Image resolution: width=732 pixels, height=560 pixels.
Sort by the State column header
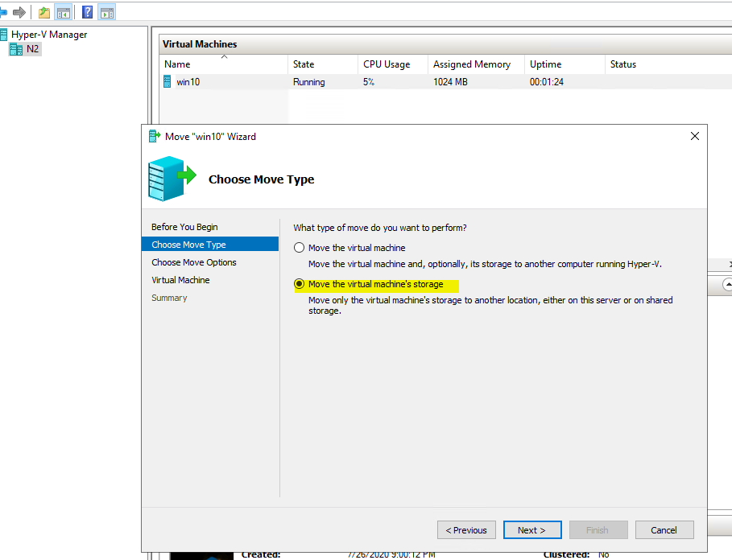pos(323,64)
